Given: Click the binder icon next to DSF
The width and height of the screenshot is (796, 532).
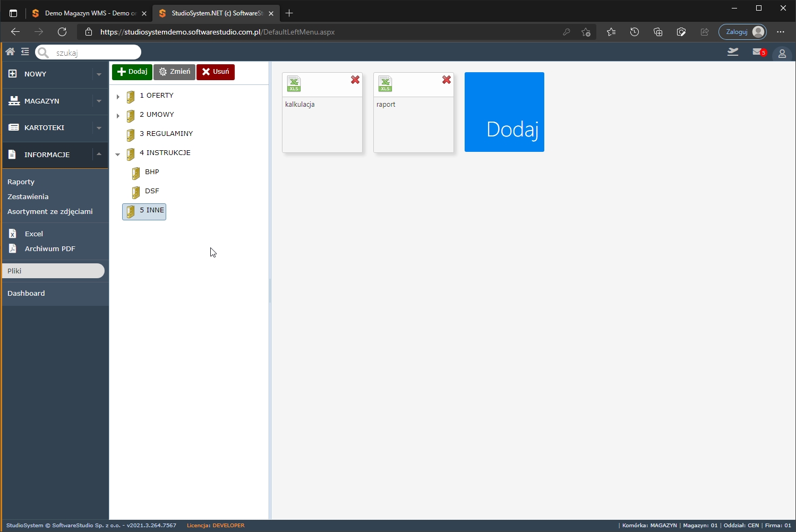Looking at the screenshot, I should (136, 192).
